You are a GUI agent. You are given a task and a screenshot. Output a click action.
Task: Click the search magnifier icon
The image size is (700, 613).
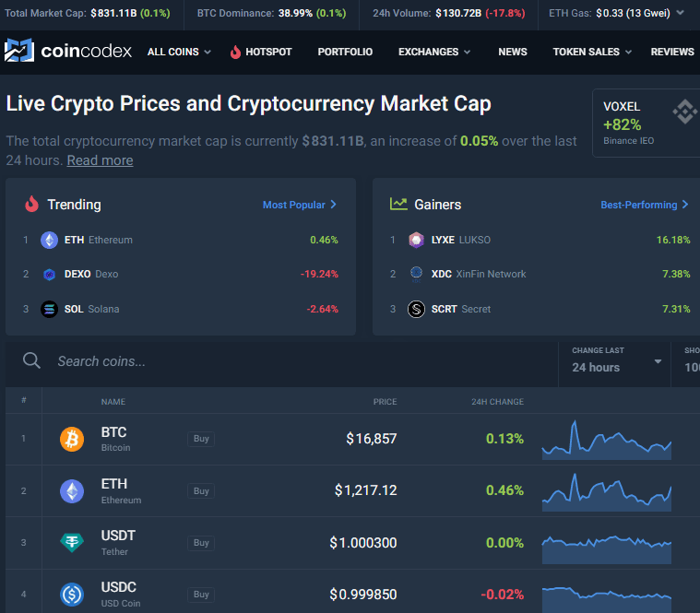tap(31, 360)
